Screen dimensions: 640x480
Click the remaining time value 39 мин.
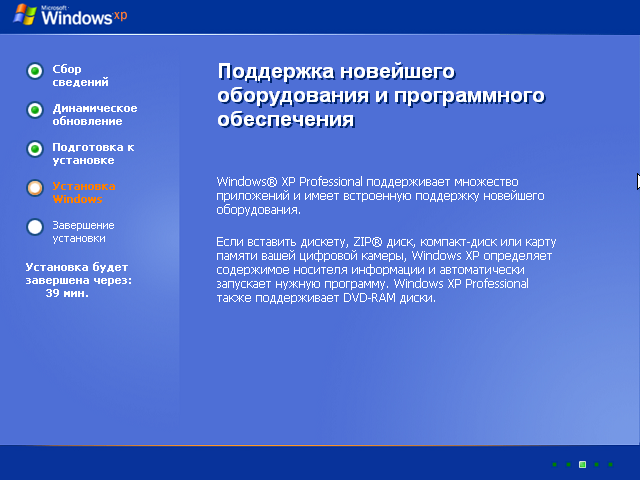[67, 293]
